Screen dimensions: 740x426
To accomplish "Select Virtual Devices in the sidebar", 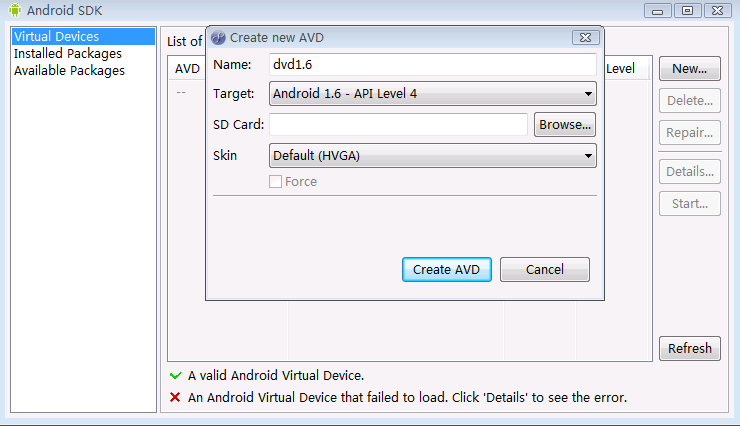I will pos(57,37).
